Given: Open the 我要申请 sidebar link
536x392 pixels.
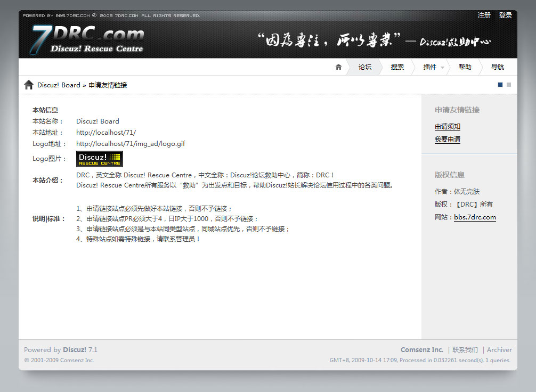Looking at the screenshot, I should click(448, 140).
